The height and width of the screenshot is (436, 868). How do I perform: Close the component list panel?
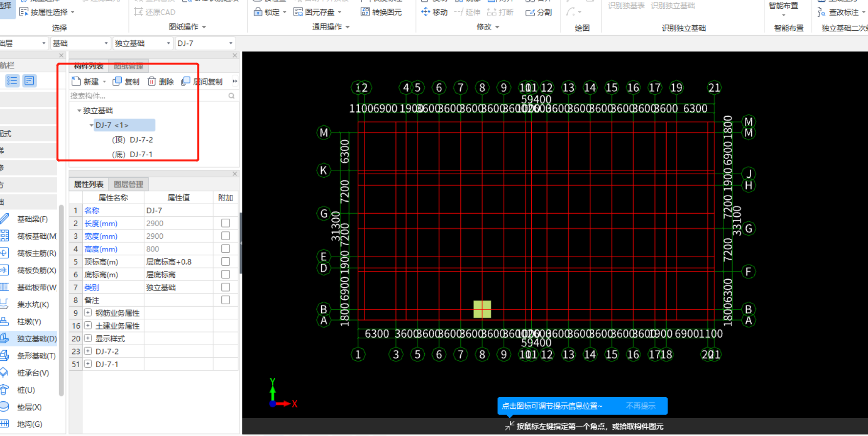tap(235, 56)
